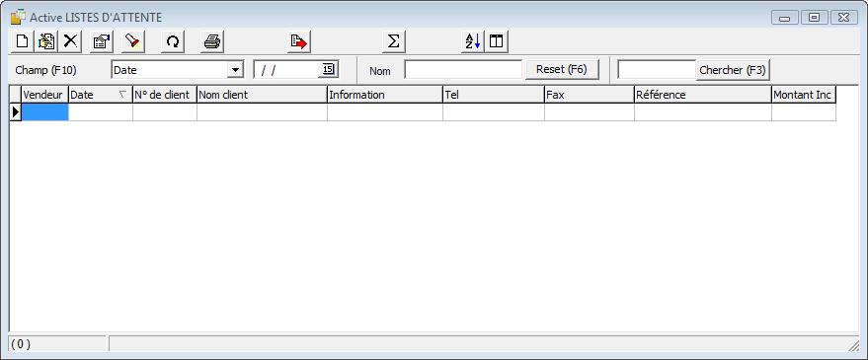
Task: Click the application icon in title bar
Action: click(18, 16)
